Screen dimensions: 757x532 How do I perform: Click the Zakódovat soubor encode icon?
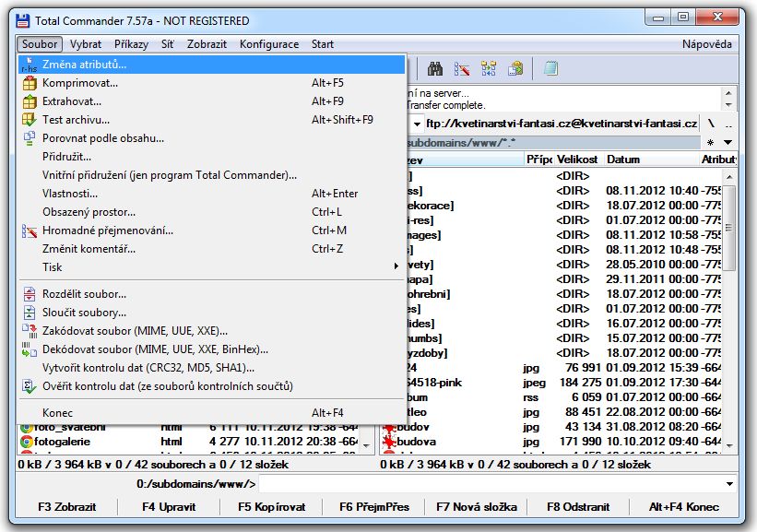(x=29, y=331)
